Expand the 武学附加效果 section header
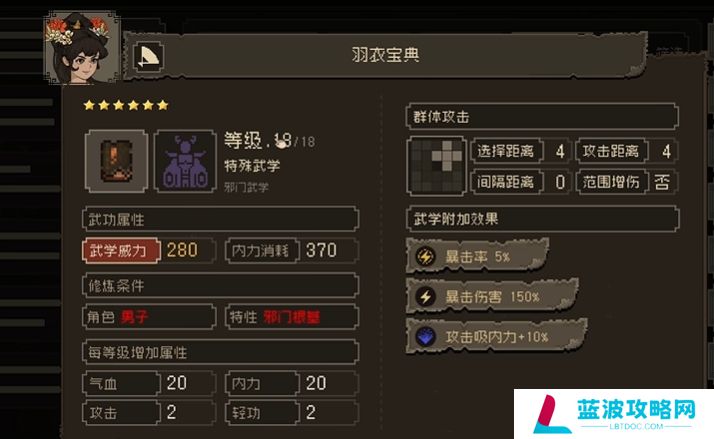714x439 pixels. (542, 219)
